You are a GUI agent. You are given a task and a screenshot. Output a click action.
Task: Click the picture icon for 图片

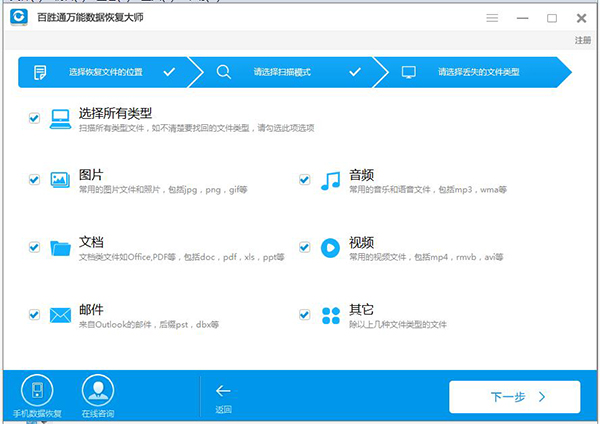tap(60, 180)
